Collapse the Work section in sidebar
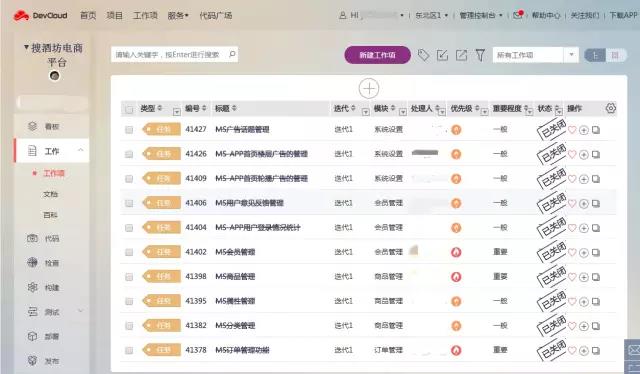This screenshot has width=640, height=374. point(80,150)
